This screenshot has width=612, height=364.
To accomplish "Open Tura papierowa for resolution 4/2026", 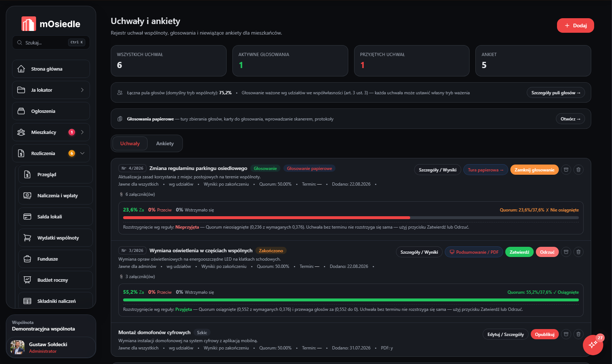I will coord(486,170).
